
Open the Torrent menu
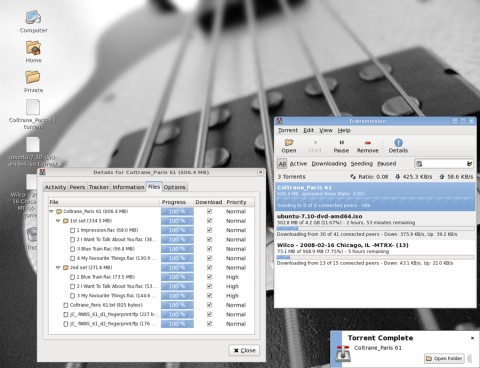point(288,130)
